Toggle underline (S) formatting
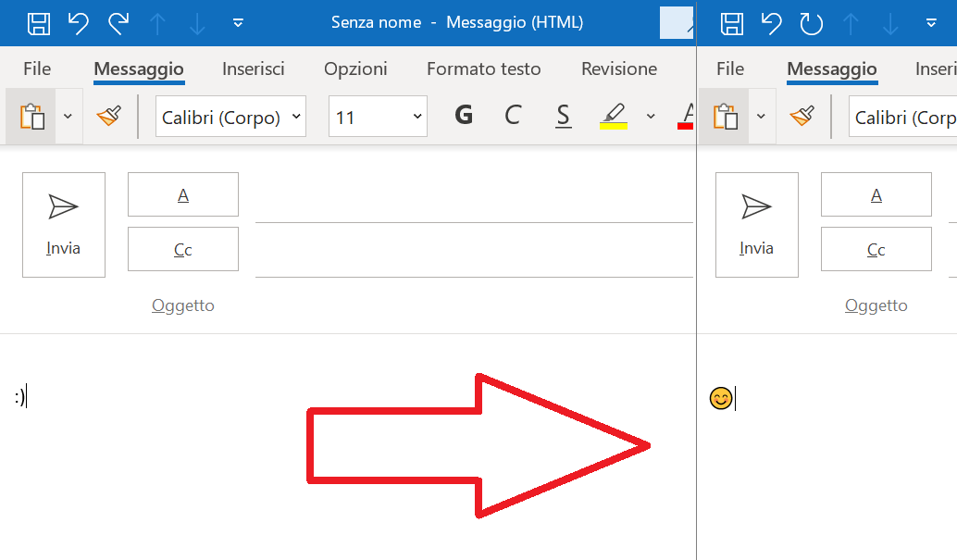Image resolution: width=957 pixels, height=560 pixels. click(564, 116)
